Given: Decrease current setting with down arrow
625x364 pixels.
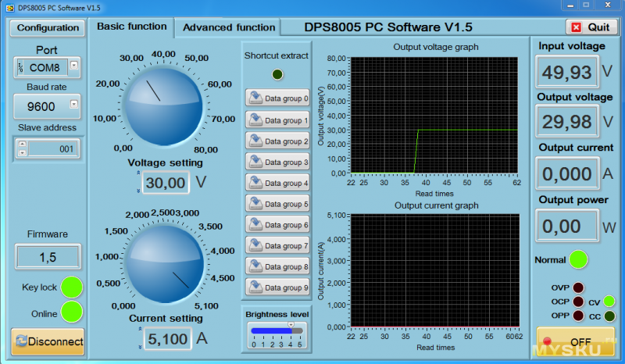Looking at the screenshot, I should click(140, 348).
